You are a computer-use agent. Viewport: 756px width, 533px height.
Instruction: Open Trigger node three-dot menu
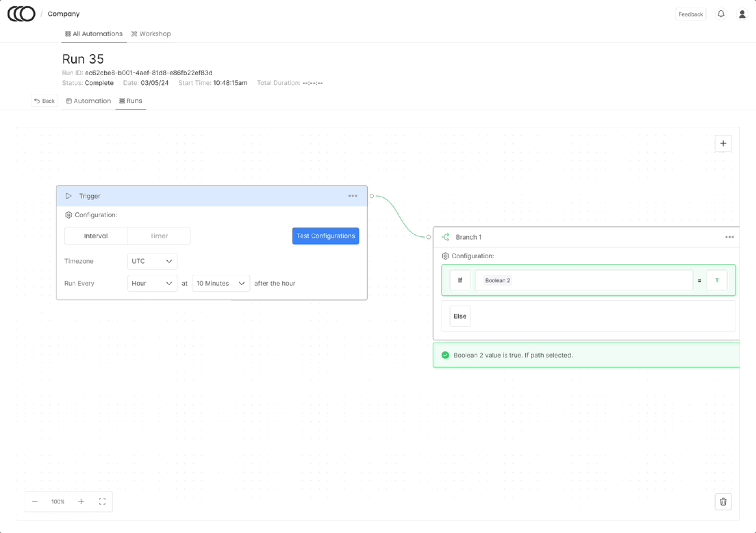[x=353, y=196]
